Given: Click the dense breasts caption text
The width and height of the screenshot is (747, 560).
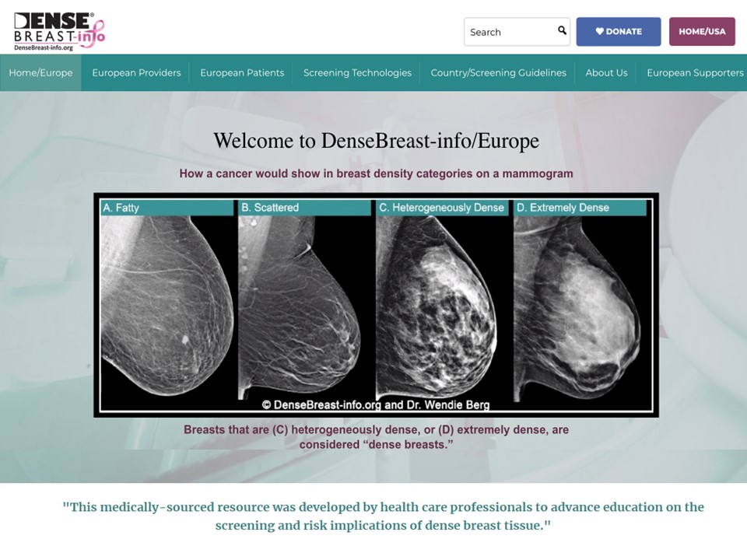Looking at the screenshot, I should pyautogui.click(x=376, y=436).
